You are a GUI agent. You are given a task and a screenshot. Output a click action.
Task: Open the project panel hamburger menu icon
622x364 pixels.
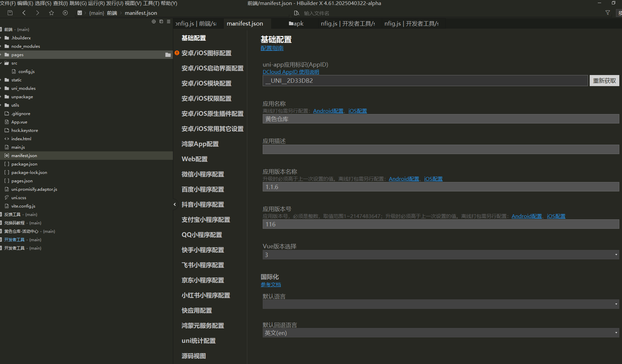tap(169, 22)
